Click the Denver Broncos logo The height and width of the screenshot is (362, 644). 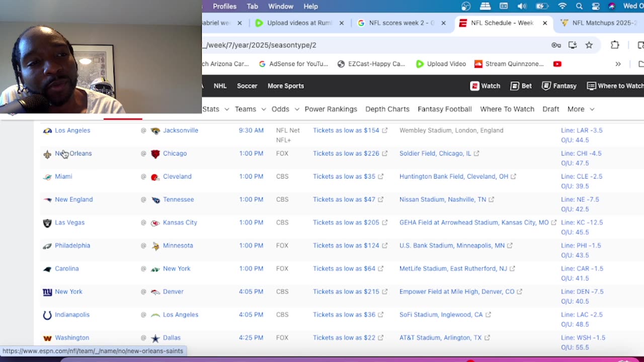pyautogui.click(x=155, y=292)
